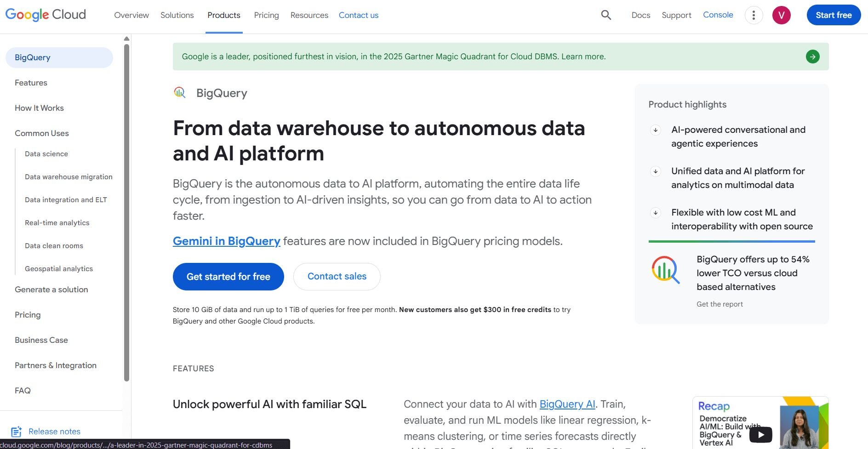Click the Get started for free button
Screen dimensions: 868x449
click(228, 277)
